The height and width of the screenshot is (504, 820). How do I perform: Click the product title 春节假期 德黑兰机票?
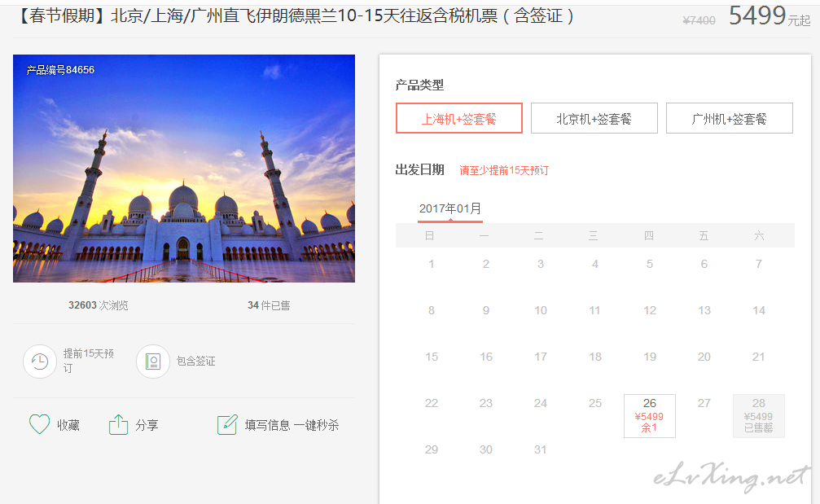pos(296,16)
